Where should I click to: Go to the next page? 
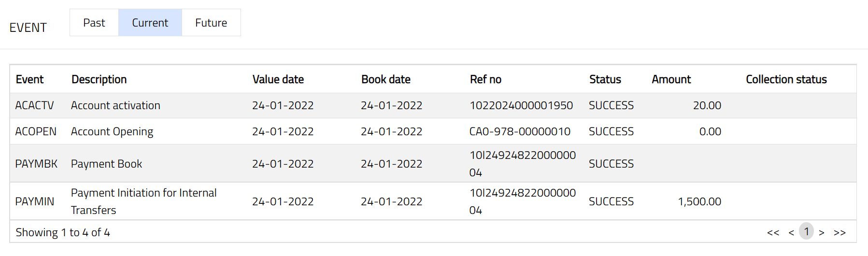coord(822,232)
